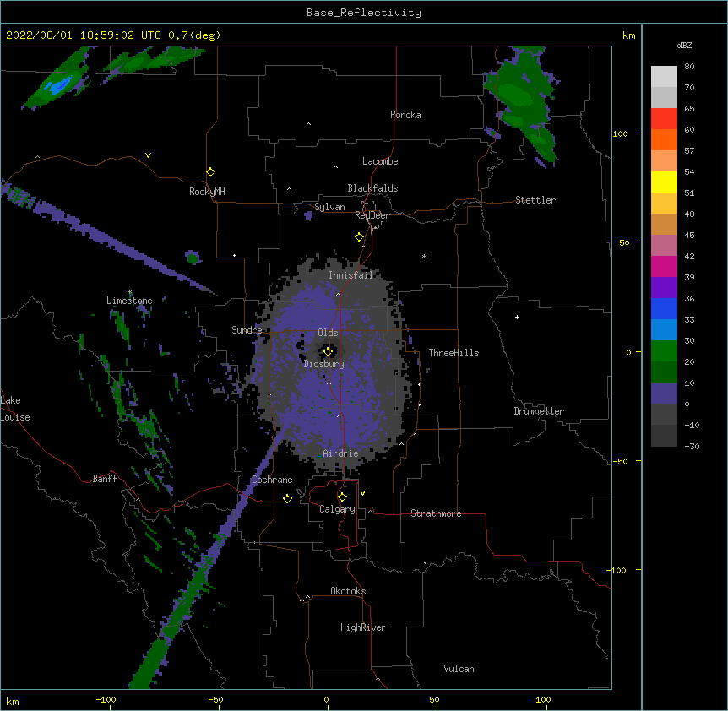
Task: Click the km unit label at top right
Action: coord(628,35)
